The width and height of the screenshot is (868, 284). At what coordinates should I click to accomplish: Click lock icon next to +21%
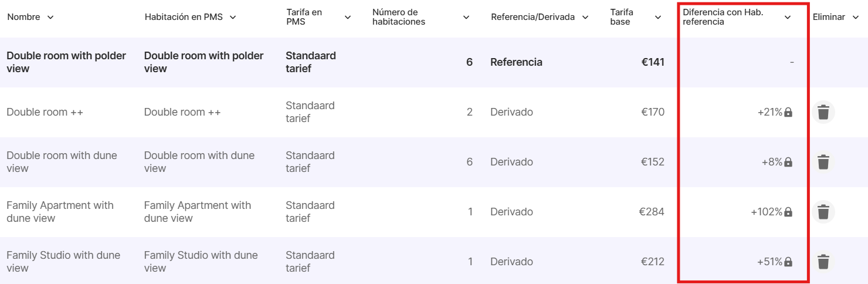pyautogui.click(x=788, y=112)
